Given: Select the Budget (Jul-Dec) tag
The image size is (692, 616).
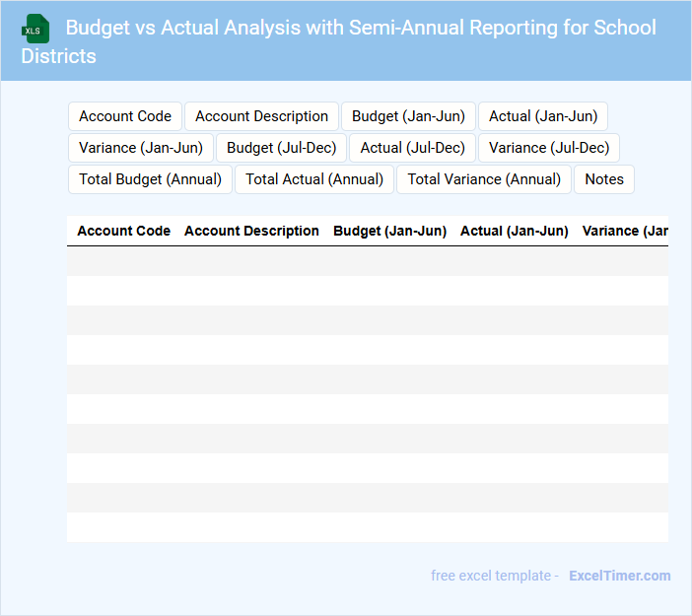Looking at the screenshot, I should tap(281, 148).
